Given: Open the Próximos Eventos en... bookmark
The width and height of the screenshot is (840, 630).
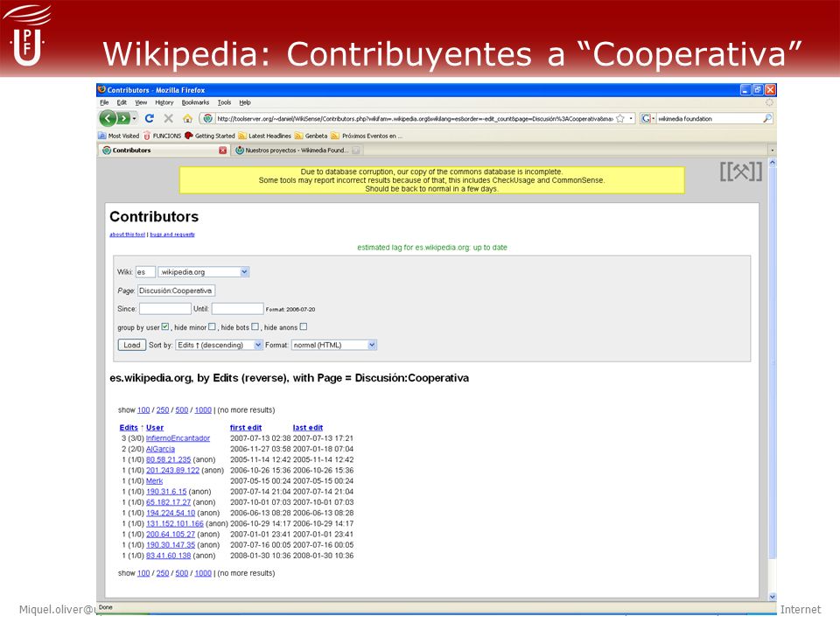Looking at the screenshot, I should (367, 136).
